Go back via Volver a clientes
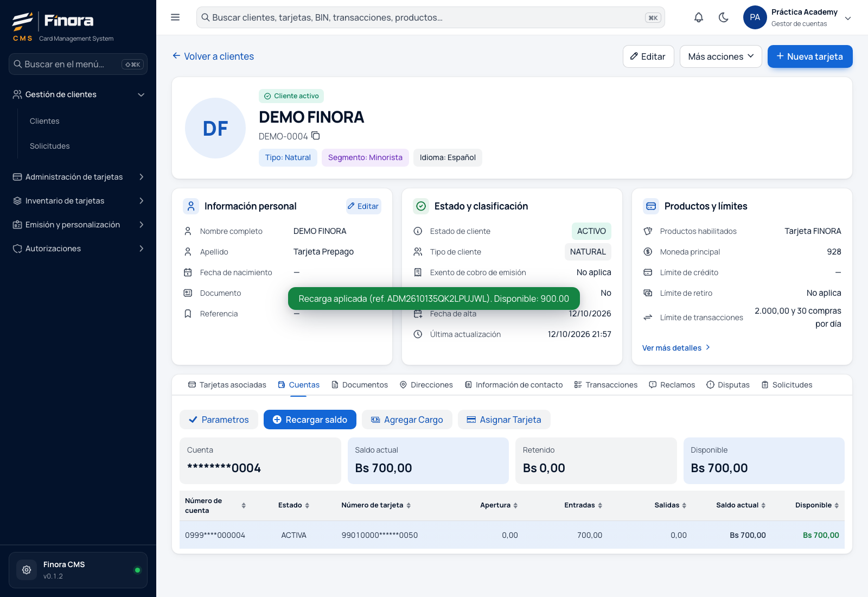This screenshot has height=597, width=868. point(213,56)
